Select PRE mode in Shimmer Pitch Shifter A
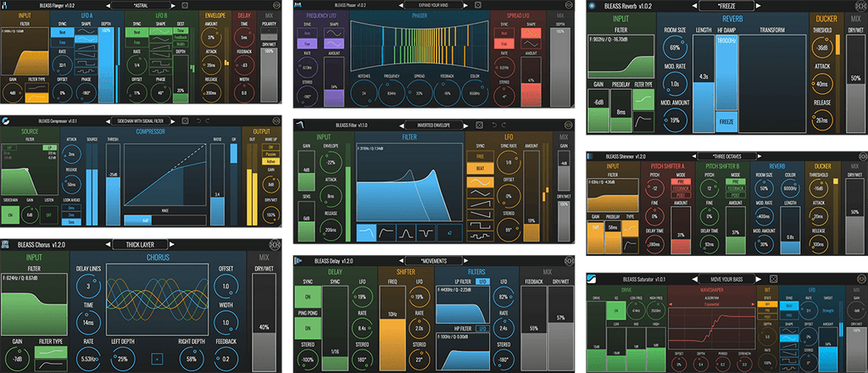Screen dimensions: 868x373 coord(681,181)
